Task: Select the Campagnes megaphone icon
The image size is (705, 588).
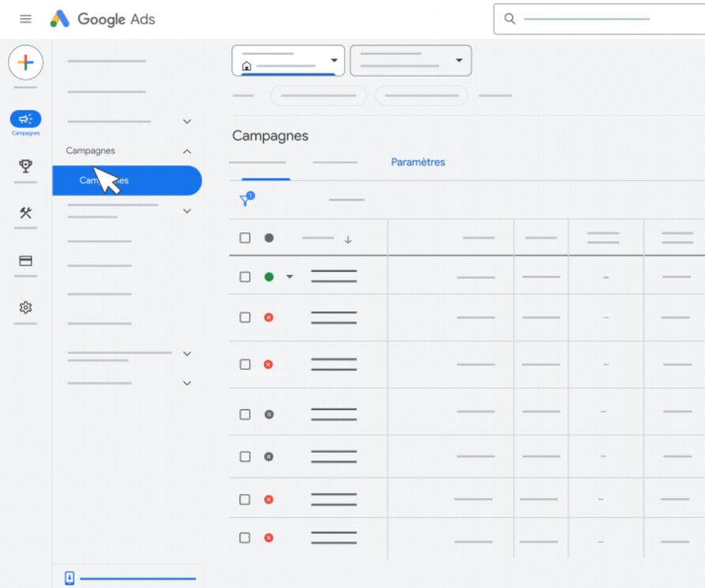Action: pos(25,119)
